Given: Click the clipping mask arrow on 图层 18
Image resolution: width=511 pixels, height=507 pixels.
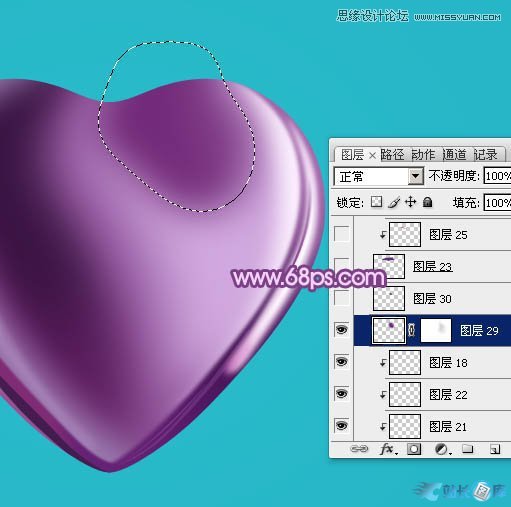Looking at the screenshot, I should pos(383,363).
